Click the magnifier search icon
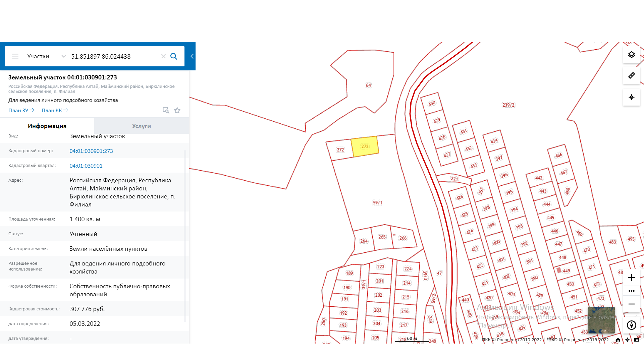 click(174, 56)
